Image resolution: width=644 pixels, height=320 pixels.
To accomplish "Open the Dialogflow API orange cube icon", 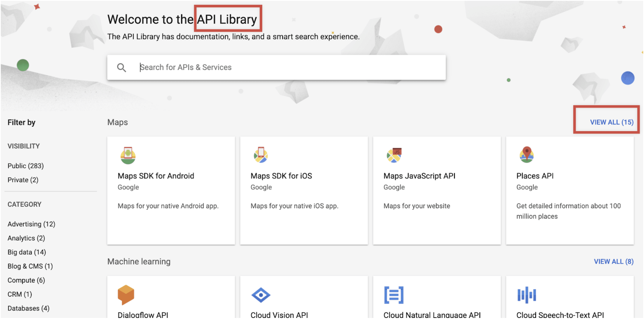I will point(126,295).
